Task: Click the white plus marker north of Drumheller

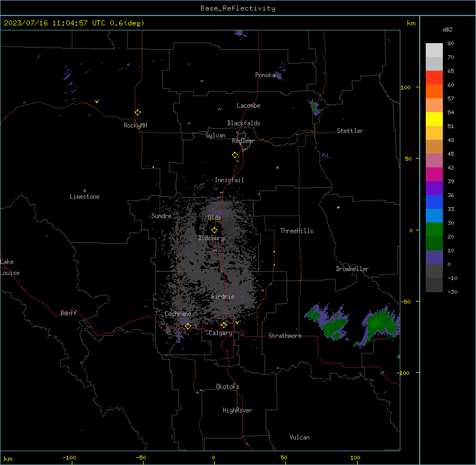Action: [338, 207]
